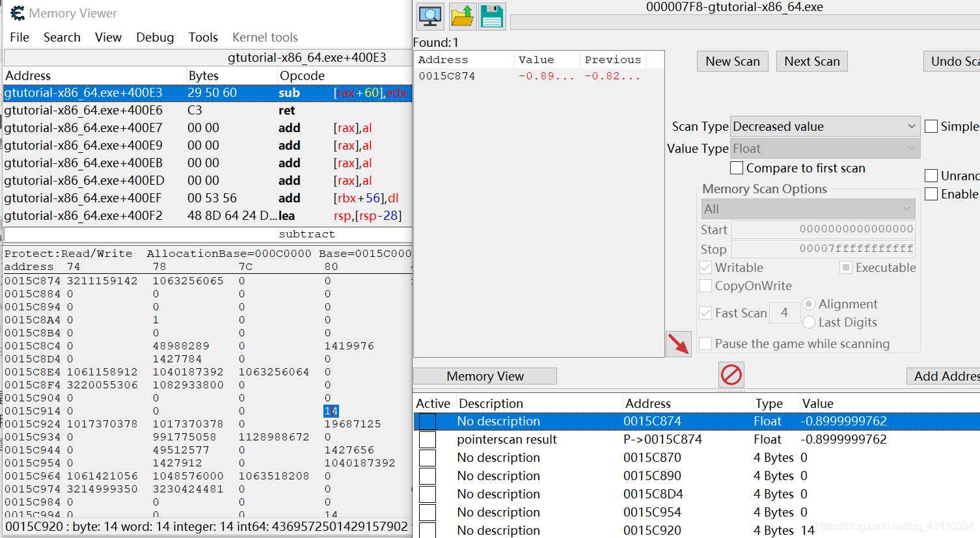Click the red clear address list icon
Image resolution: width=980 pixels, height=538 pixels.
731,375
